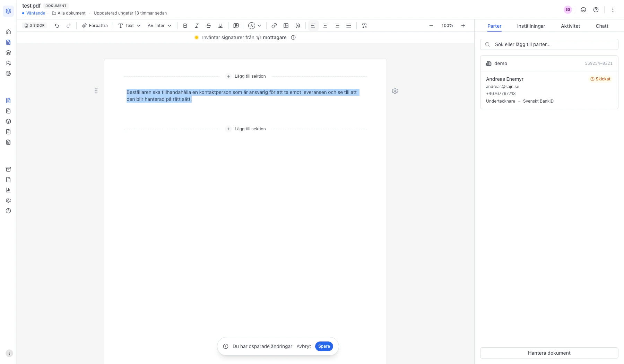Click the info icon beside mottagare
The image size is (624, 364).
tap(293, 37)
